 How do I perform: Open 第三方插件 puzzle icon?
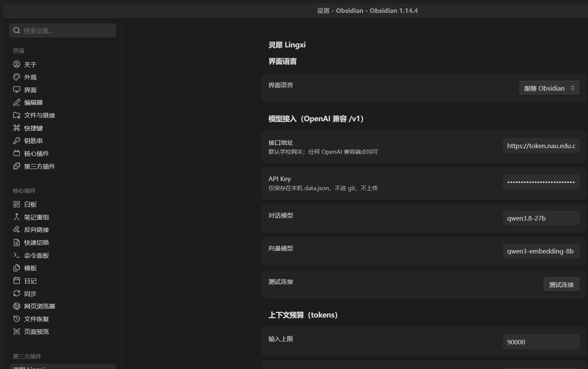point(17,166)
